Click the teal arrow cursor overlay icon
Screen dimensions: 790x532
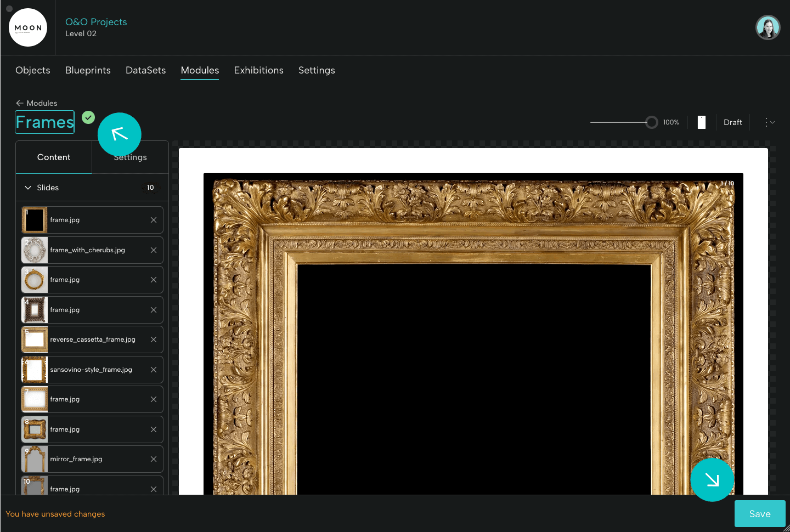(x=120, y=134)
